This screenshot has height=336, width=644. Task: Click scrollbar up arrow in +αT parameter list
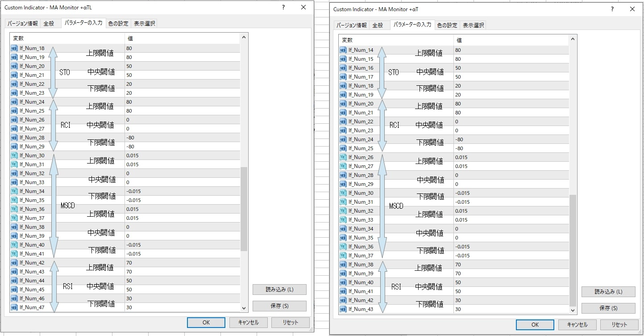pyautogui.click(x=573, y=39)
